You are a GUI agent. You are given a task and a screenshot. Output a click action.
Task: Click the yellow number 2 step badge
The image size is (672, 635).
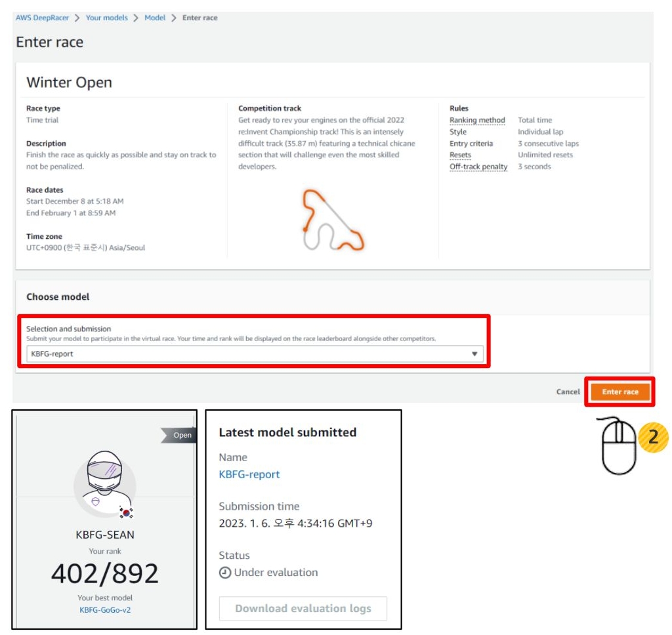tap(652, 437)
